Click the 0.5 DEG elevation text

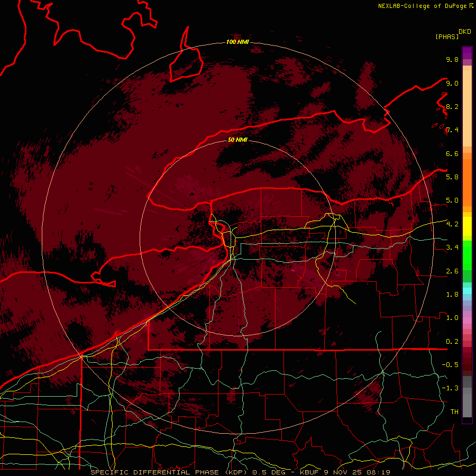(270, 472)
